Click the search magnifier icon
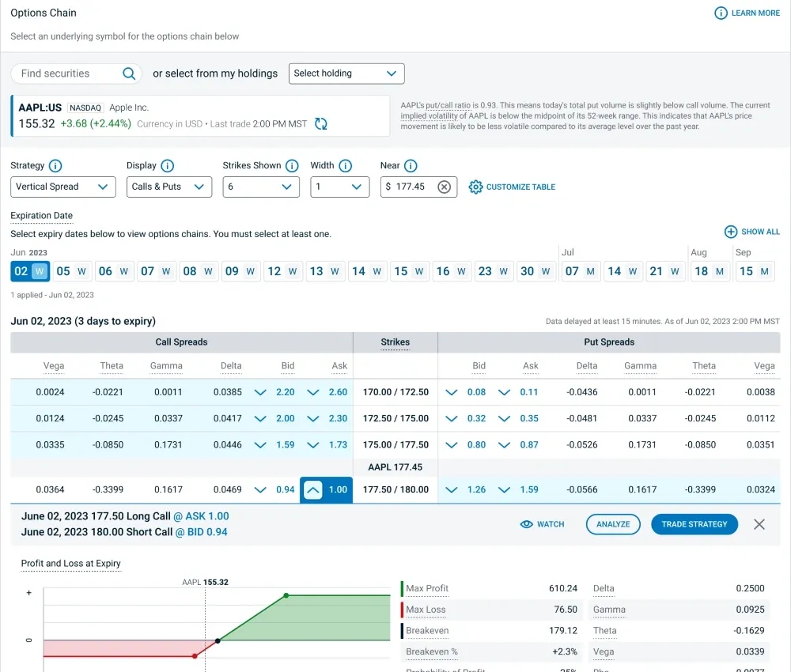791x672 pixels. point(129,74)
